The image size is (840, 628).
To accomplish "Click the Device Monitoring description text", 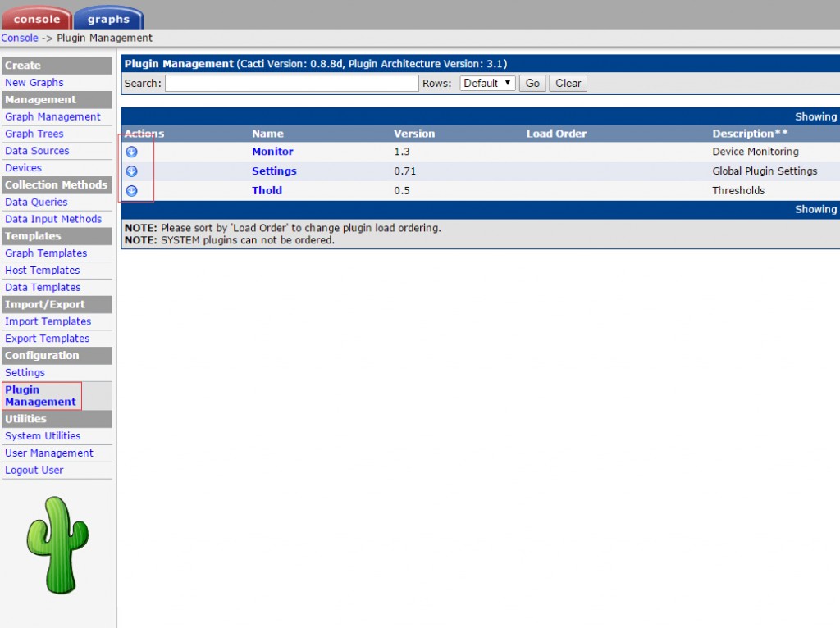I will 756,152.
